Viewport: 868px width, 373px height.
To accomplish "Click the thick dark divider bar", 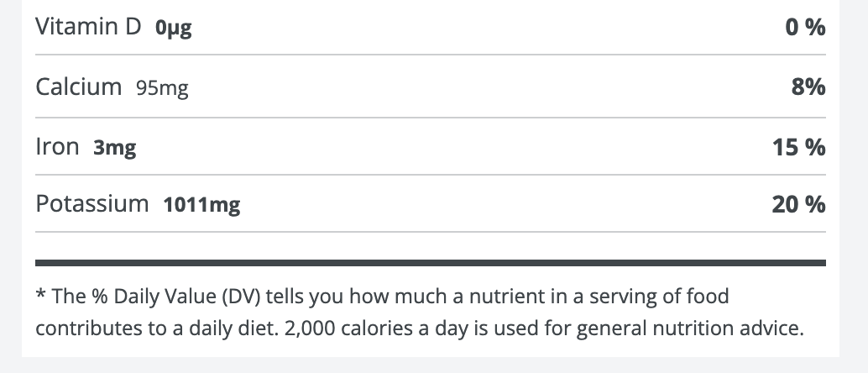I will 431,263.
